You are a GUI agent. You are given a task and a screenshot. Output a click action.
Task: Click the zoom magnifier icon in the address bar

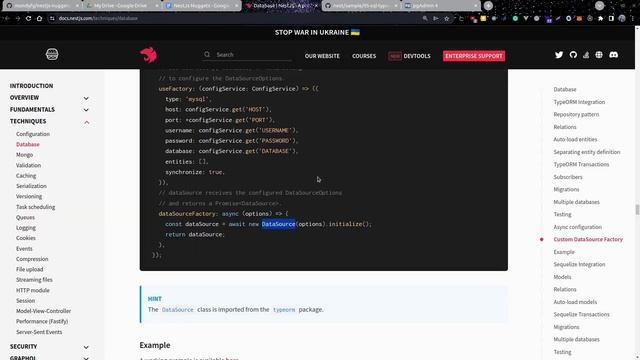click(425, 18)
